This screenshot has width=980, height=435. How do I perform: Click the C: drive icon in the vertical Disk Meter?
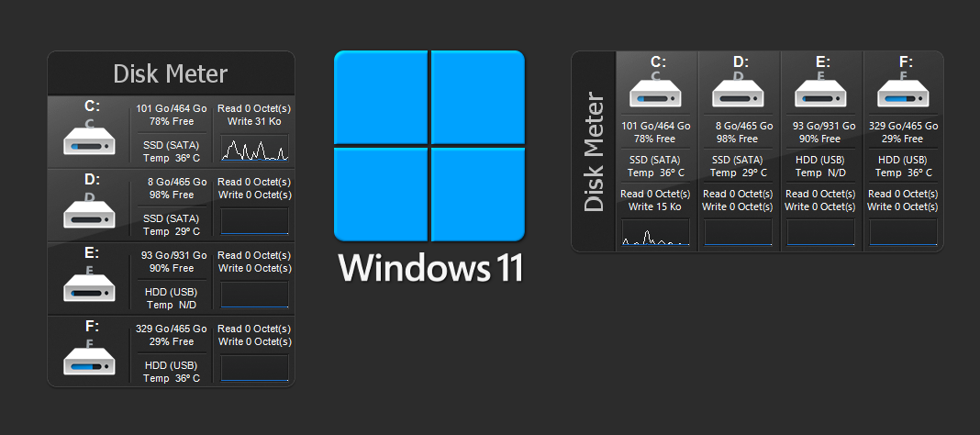click(89, 140)
